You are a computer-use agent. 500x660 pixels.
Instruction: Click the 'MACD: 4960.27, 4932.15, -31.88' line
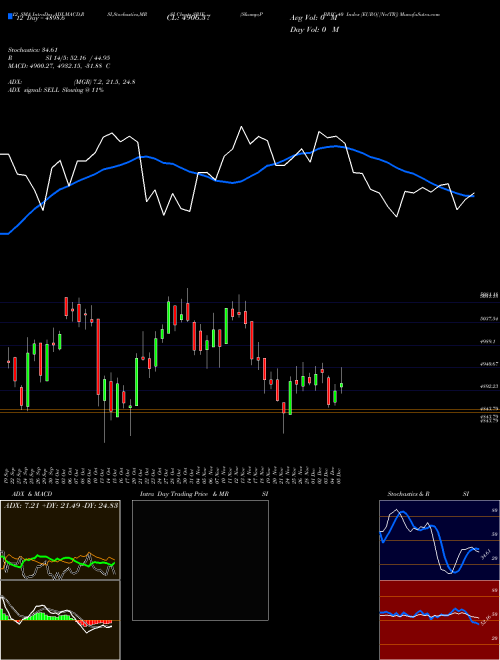pos(59,66)
